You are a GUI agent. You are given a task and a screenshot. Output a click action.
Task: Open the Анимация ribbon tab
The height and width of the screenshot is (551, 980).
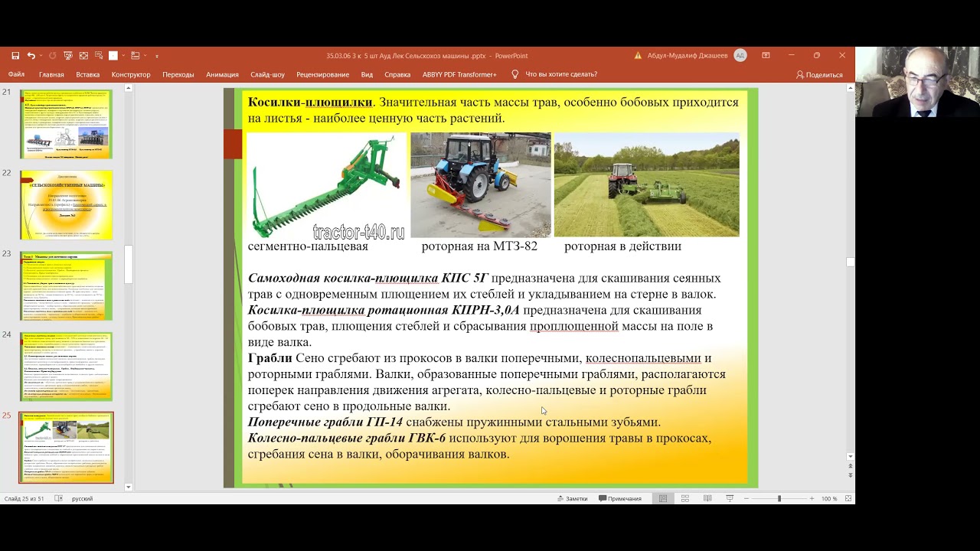(222, 74)
